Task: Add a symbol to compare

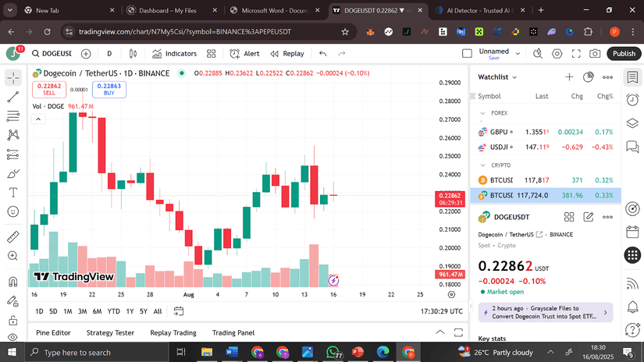Action: coord(86,54)
